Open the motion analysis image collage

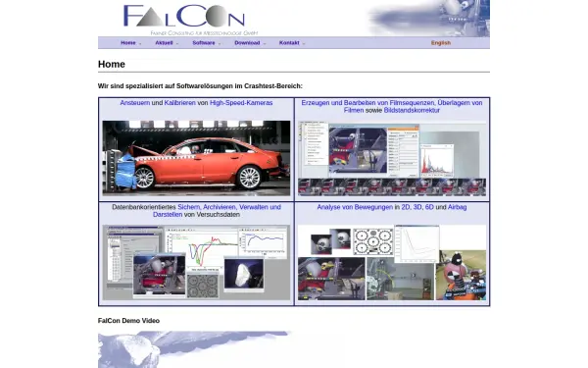click(392, 262)
